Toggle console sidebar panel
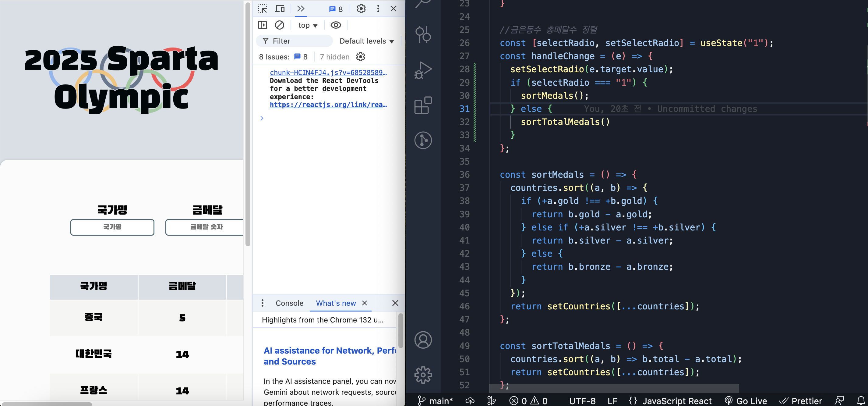Viewport: 868px width, 406px height. pos(263,25)
